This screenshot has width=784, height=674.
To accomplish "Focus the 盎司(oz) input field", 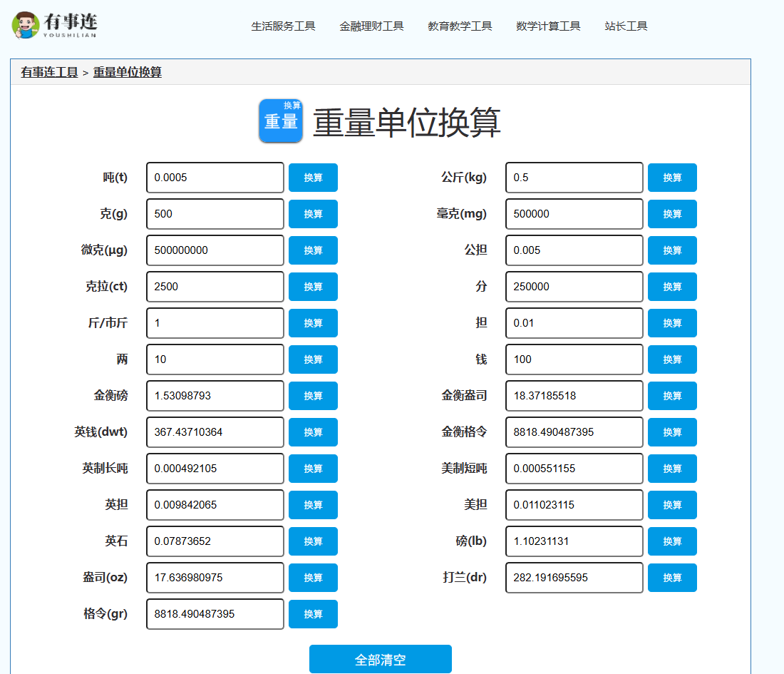I will click(x=215, y=578).
